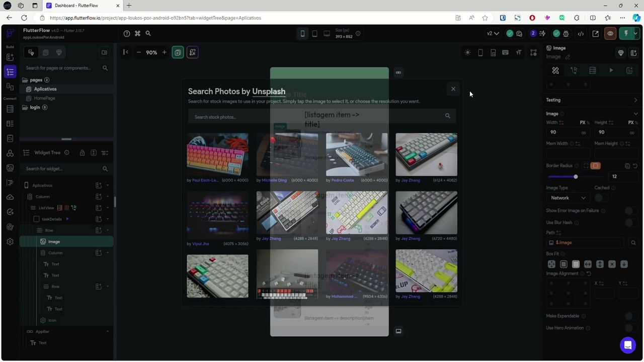This screenshot has height=362, width=644.
Task: Expand the pages folder
Action: [x=35, y=80]
